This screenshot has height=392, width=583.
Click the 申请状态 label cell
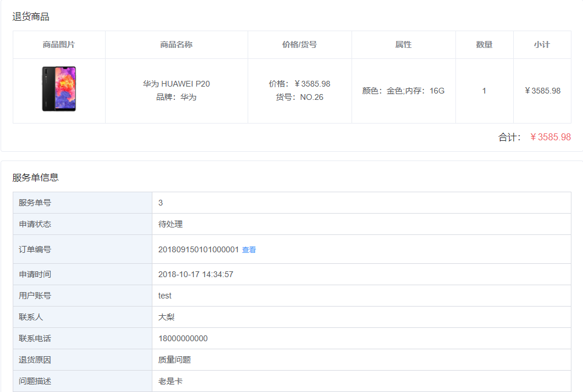(x=83, y=224)
